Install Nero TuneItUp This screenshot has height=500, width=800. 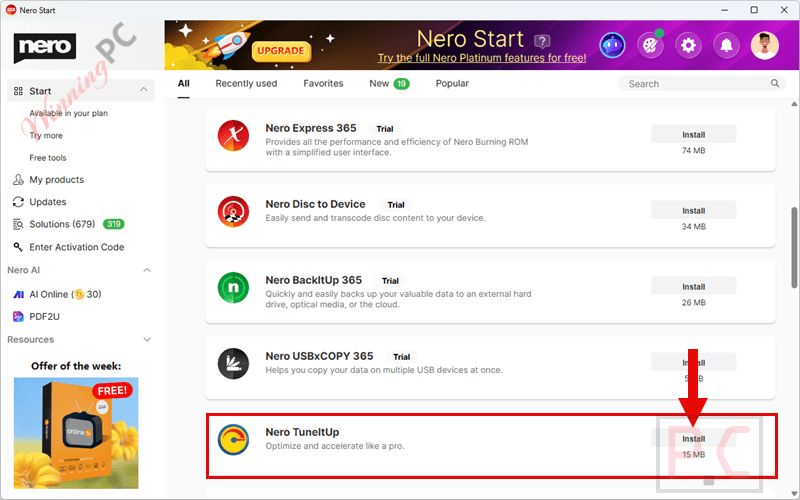(x=693, y=439)
